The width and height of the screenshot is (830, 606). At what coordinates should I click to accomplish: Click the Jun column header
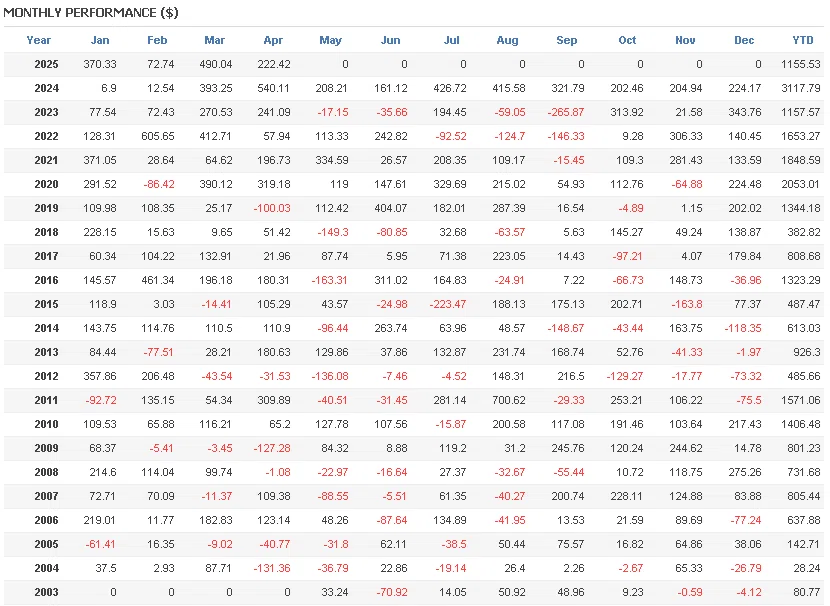pyautogui.click(x=391, y=40)
